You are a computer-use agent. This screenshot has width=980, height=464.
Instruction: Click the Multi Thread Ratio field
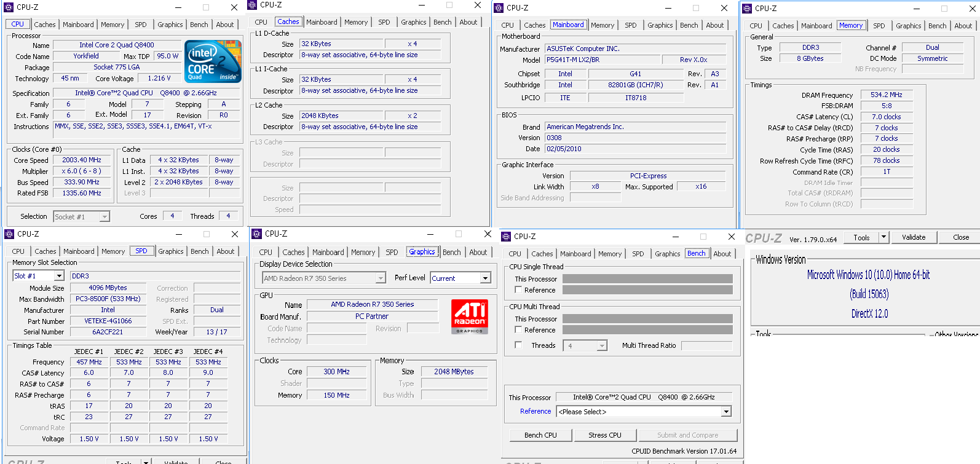pos(707,346)
